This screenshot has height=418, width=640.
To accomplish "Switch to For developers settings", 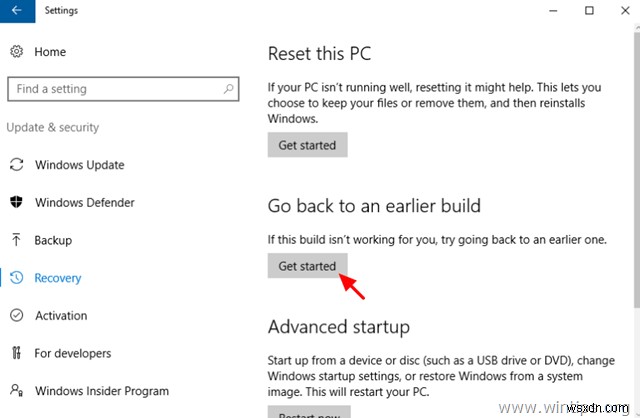I will 75,353.
